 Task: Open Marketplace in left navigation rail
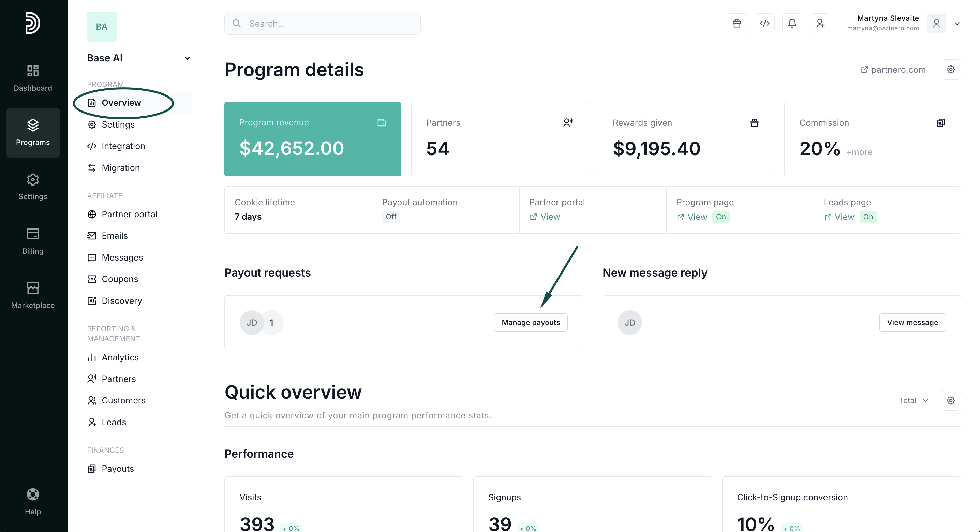(x=33, y=295)
